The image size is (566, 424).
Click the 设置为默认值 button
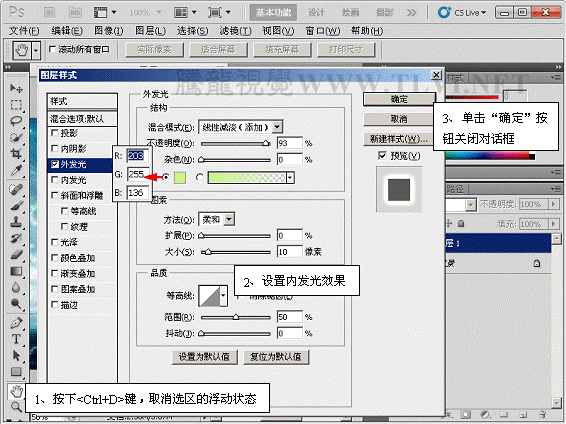[x=204, y=357]
